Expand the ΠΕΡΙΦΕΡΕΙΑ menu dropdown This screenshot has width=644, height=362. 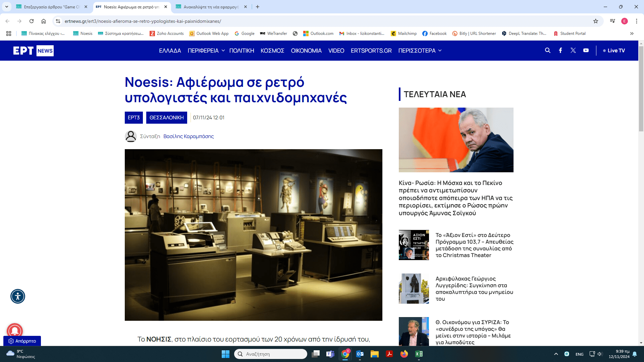206,51
